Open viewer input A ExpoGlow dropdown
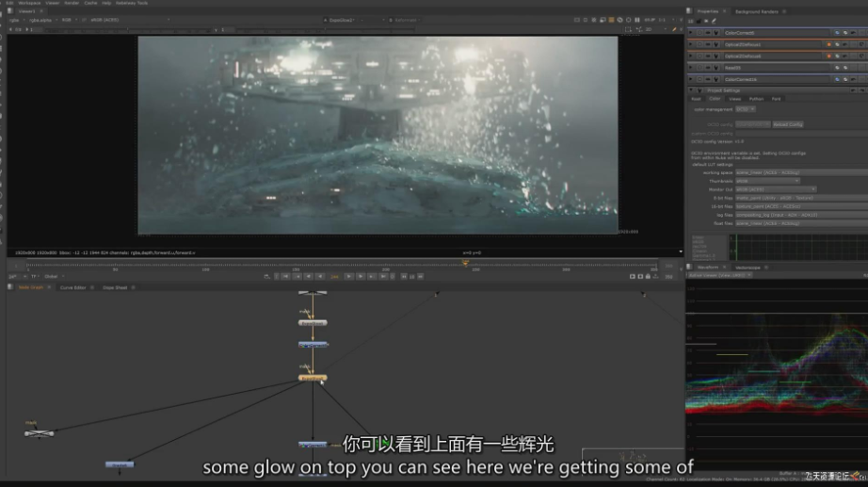 tap(344, 20)
